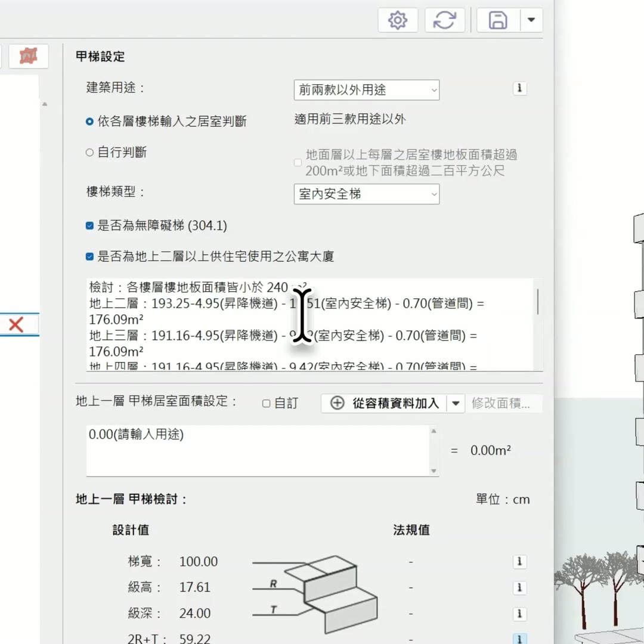Open the 樓梯類型 dropdown

coord(366,194)
